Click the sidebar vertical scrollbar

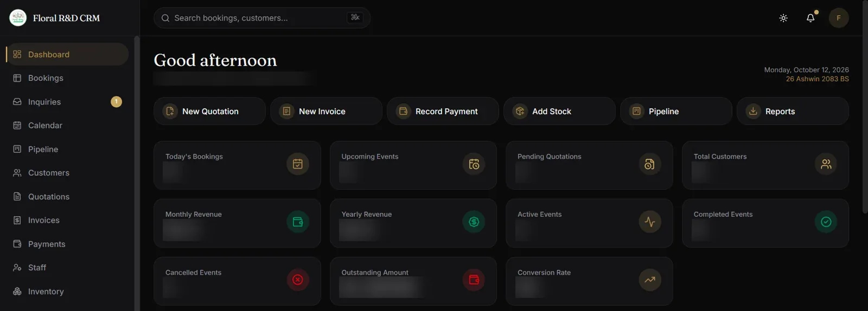(137, 173)
